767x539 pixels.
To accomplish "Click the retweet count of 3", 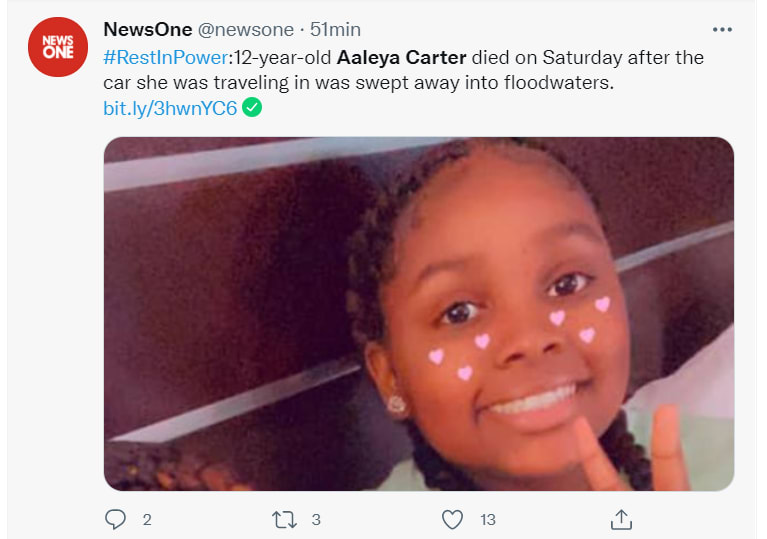I will [x=315, y=519].
